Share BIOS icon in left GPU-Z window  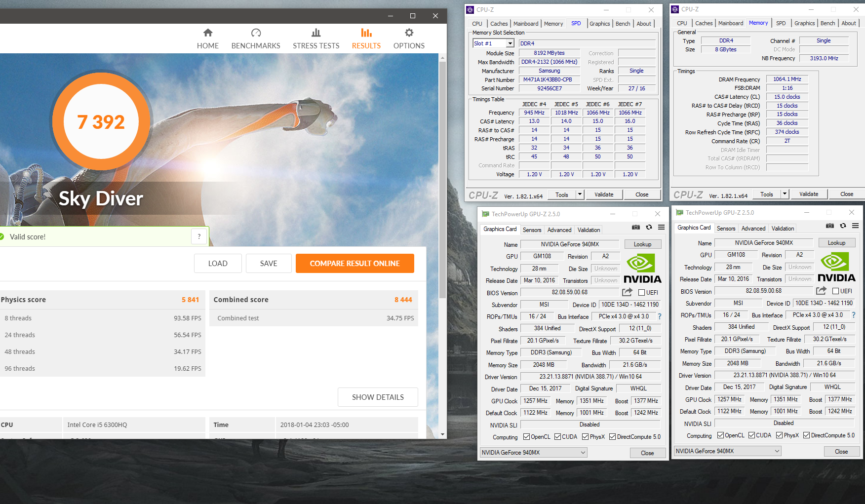pos(627,292)
